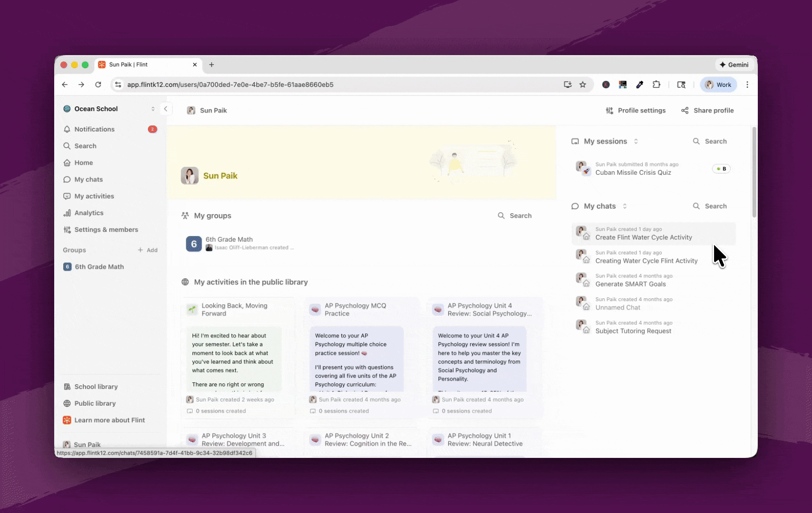Open Chrome three-dot menu
This screenshot has height=513, width=812.
pos(747,85)
